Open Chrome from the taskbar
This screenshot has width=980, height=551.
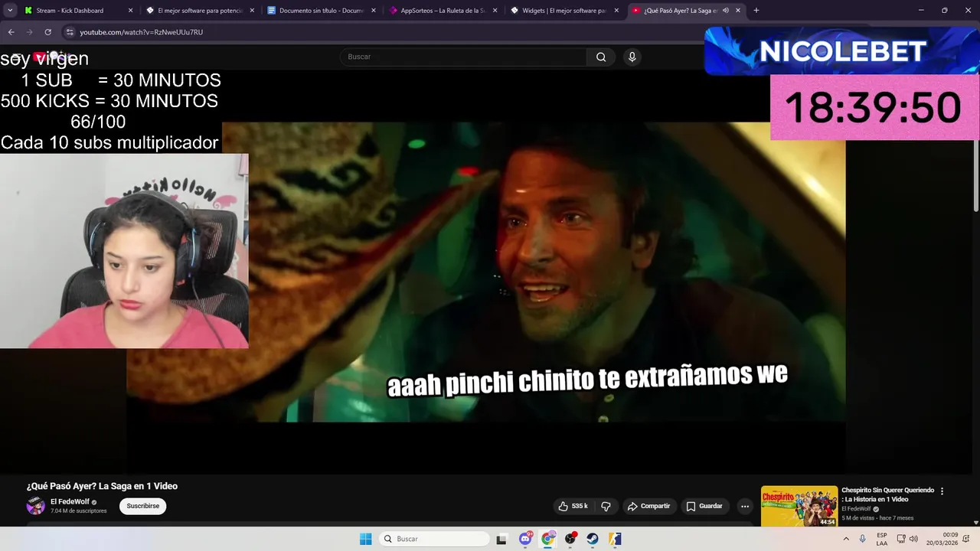tap(547, 539)
